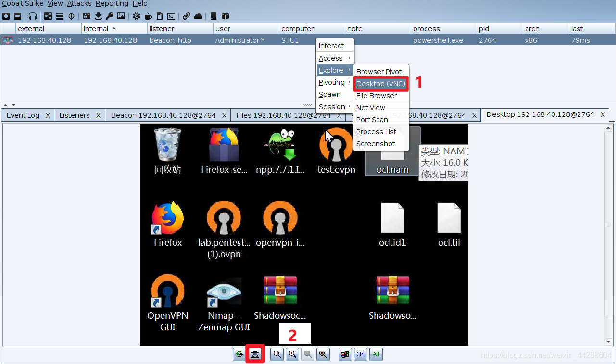This screenshot has width=616, height=364.
Task: Click the Disconnect from team server minus icon
Action: (x=17, y=16)
